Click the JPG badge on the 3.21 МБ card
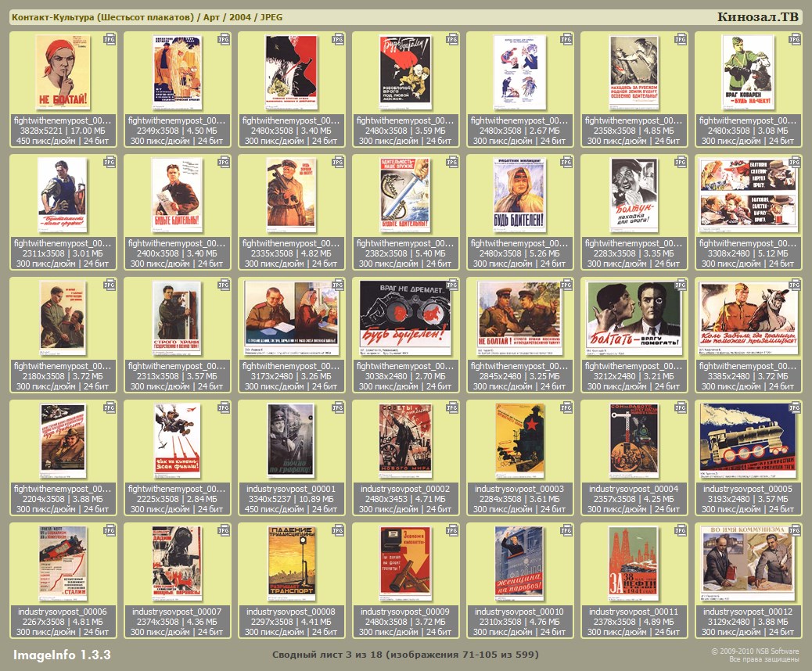The image size is (812, 671). 681,285
